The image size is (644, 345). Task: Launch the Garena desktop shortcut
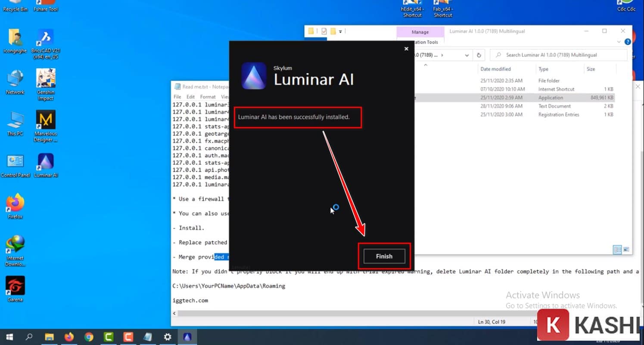15,289
